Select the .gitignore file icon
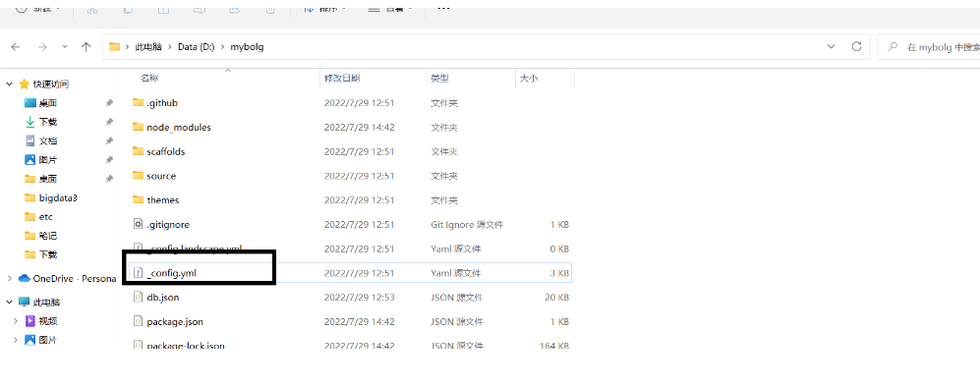980x387 pixels. tap(139, 224)
